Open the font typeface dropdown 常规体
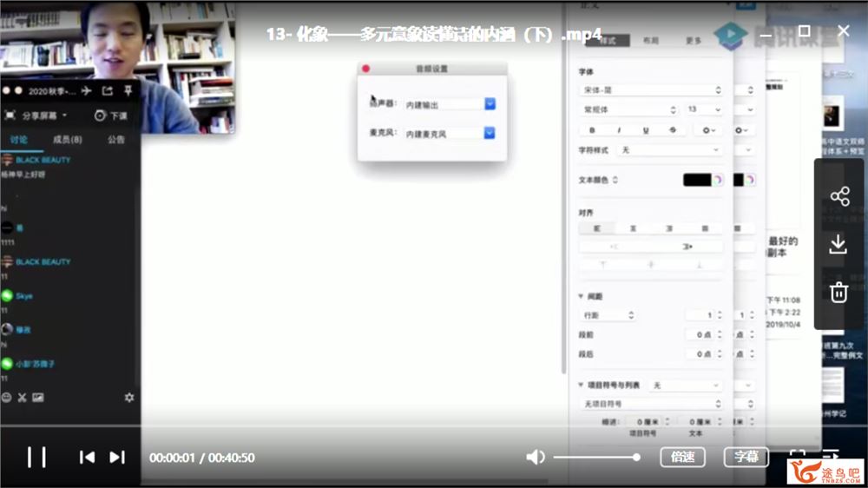Viewport: 868px width, 488px height. pyautogui.click(x=629, y=109)
